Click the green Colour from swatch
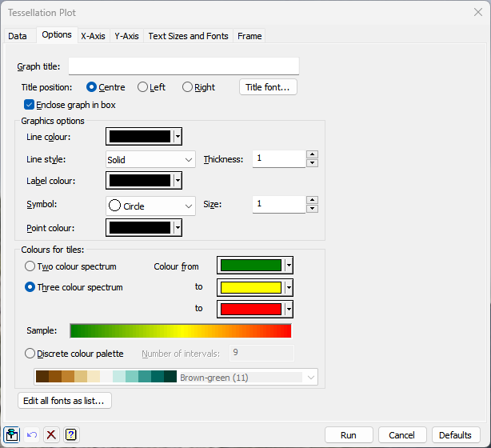Screen dimensions: 491x448 tap(251, 266)
